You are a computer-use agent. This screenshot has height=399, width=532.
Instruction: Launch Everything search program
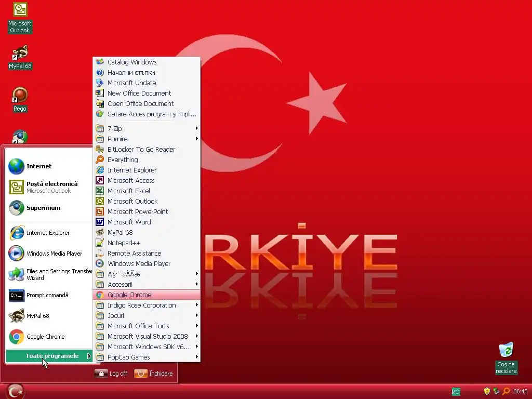coord(147,160)
